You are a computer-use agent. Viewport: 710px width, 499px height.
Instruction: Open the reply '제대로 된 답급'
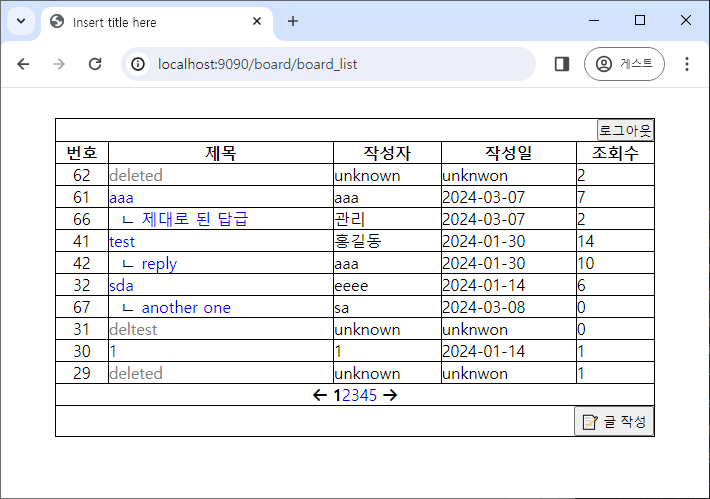click(195, 219)
